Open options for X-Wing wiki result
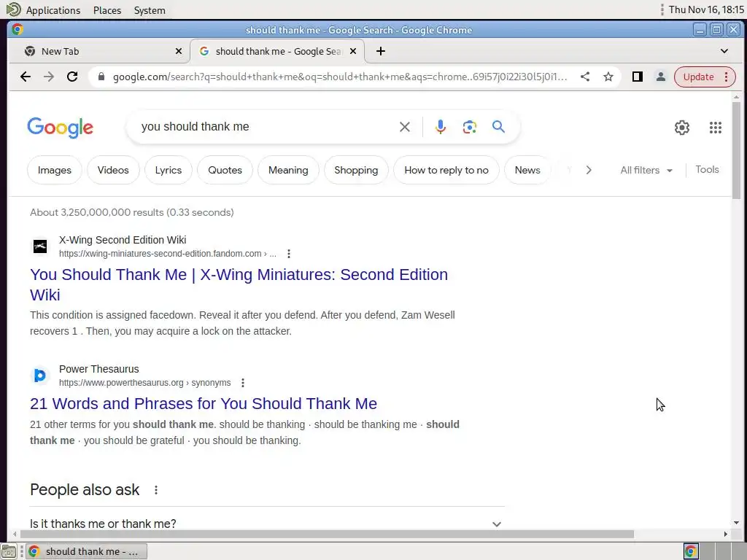 click(289, 254)
